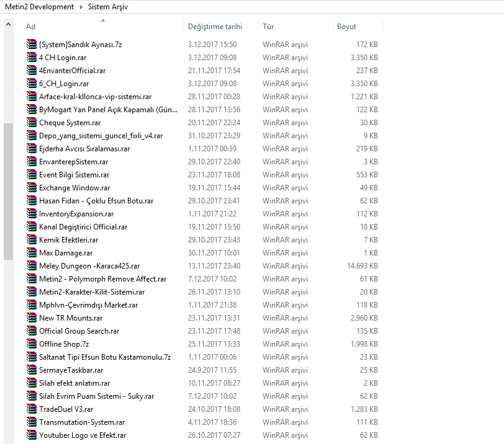
Task: Click the 1.221 KB size value
Action: (x=364, y=96)
